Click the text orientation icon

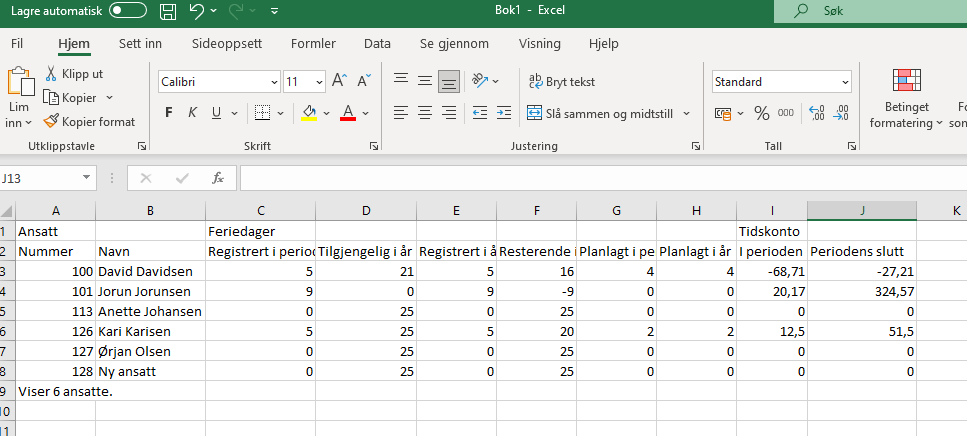tap(480, 80)
